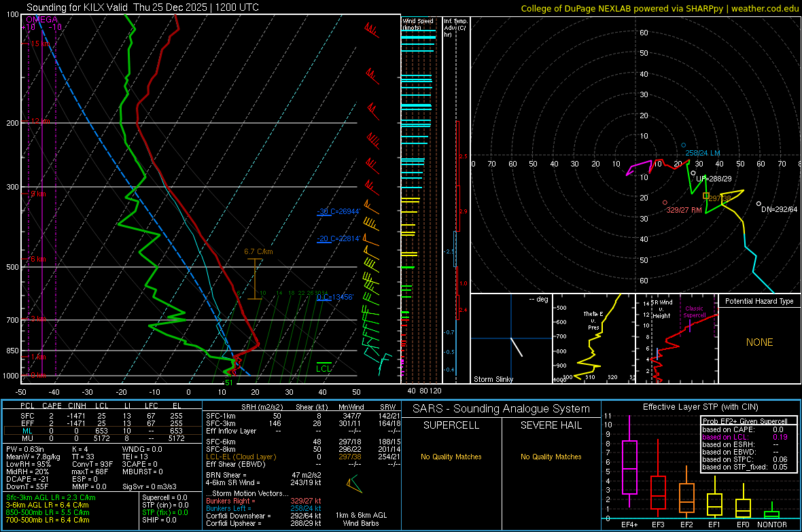
Task: Click the Supercell = 0.0 composite value
Action: pos(164,497)
